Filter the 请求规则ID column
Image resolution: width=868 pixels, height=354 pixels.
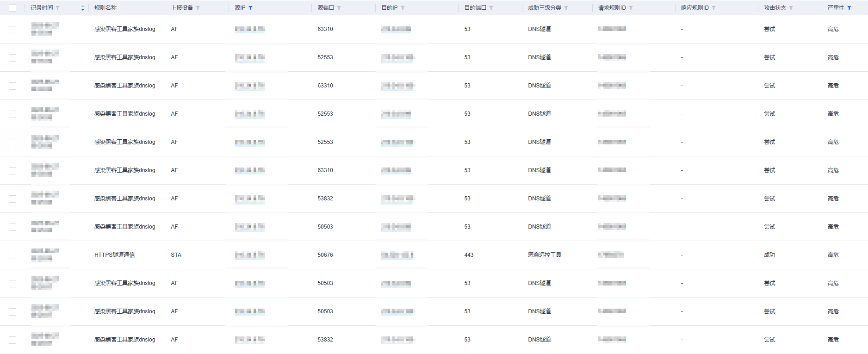pyautogui.click(x=631, y=8)
